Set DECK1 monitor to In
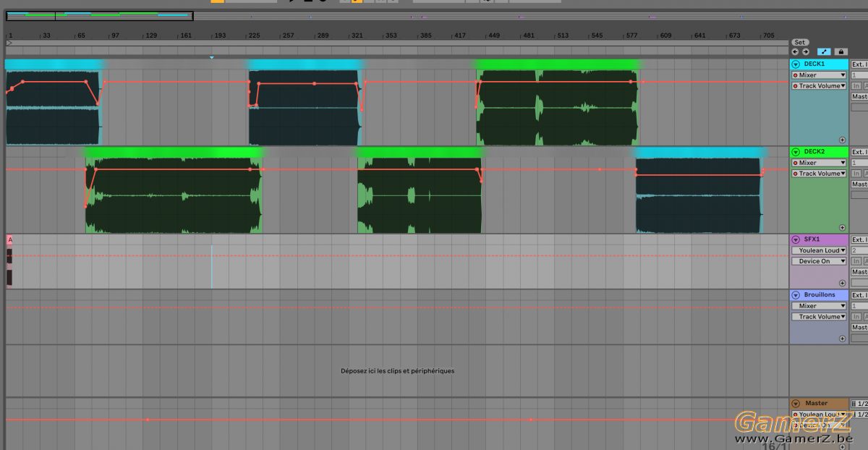868x450 pixels. [856, 86]
